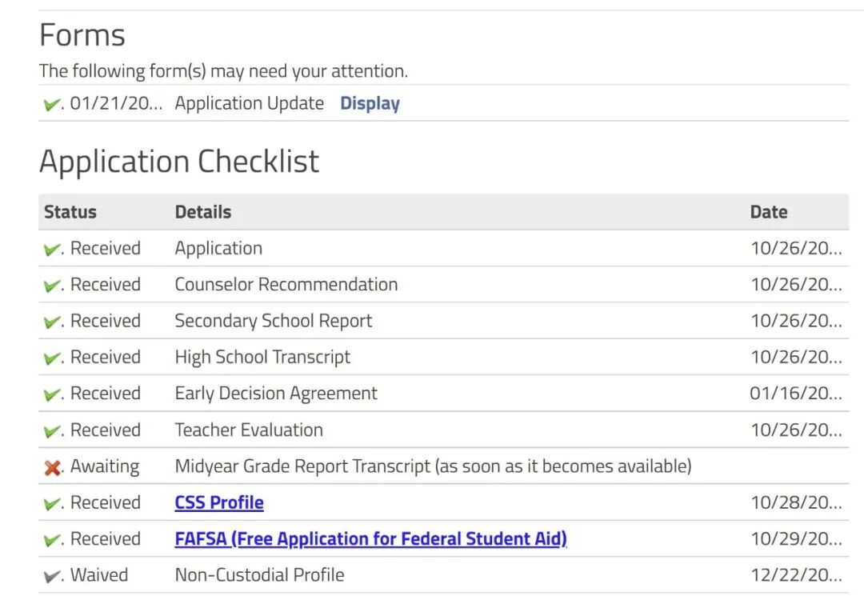
Task: Click the 01/16/20... Early Decision Agreement date
Action: [x=796, y=394]
